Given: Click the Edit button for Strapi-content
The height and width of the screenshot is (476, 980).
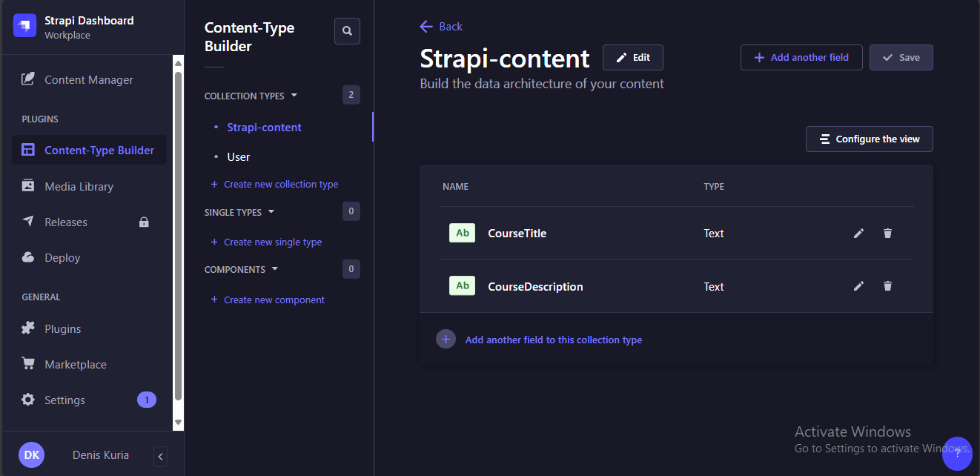Looking at the screenshot, I should 633,58.
